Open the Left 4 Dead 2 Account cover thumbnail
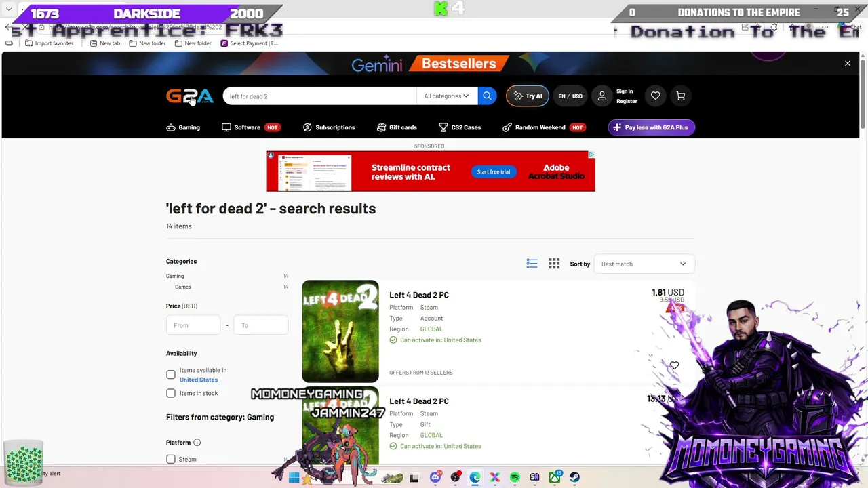Screen dimensions: 868x488 [x=340, y=331]
